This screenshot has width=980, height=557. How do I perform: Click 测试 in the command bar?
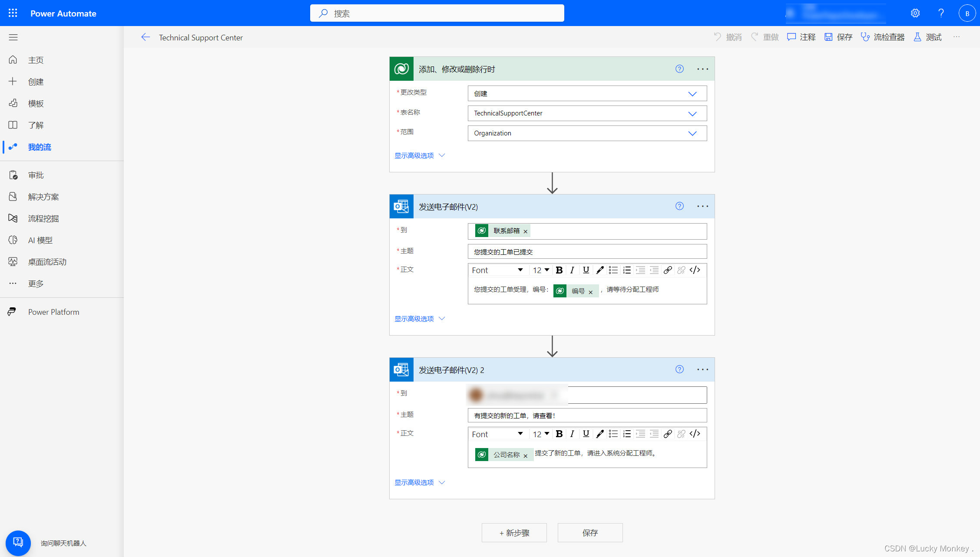tap(927, 37)
